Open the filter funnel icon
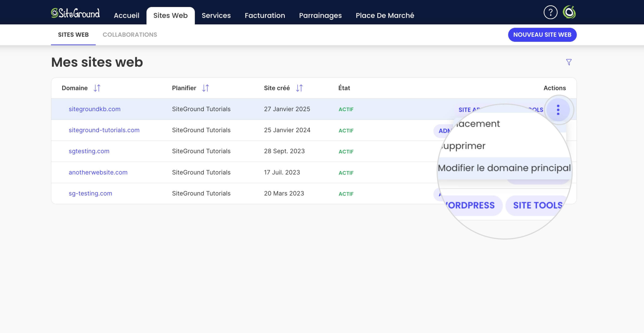This screenshot has height=333, width=644. click(x=569, y=62)
